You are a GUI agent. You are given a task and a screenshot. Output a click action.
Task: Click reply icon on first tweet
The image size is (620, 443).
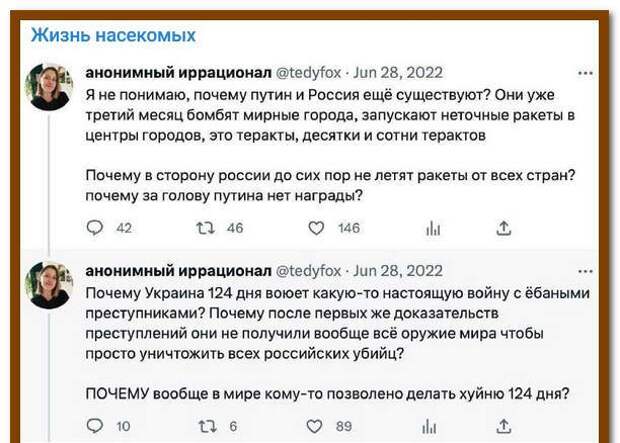pyautogui.click(x=95, y=228)
